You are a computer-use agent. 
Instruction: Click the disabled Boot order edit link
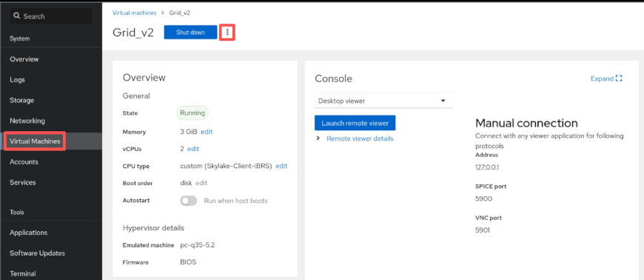tap(201, 183)
